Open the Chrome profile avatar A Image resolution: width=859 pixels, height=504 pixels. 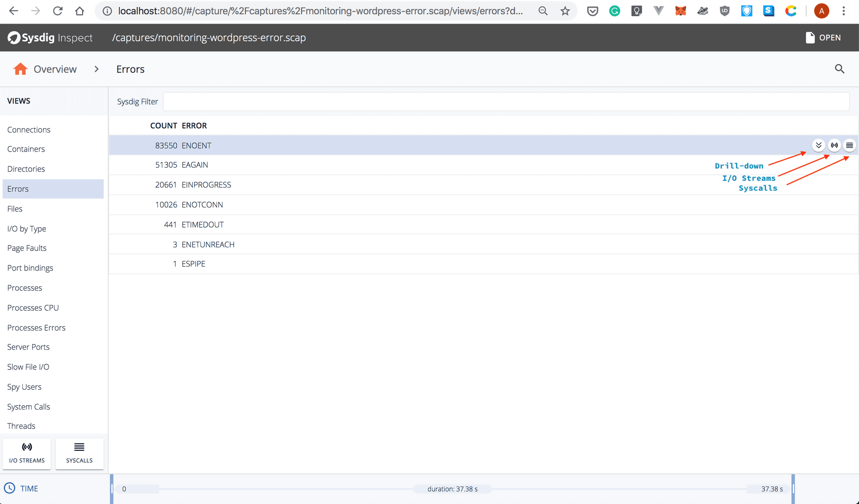point(822,11)
